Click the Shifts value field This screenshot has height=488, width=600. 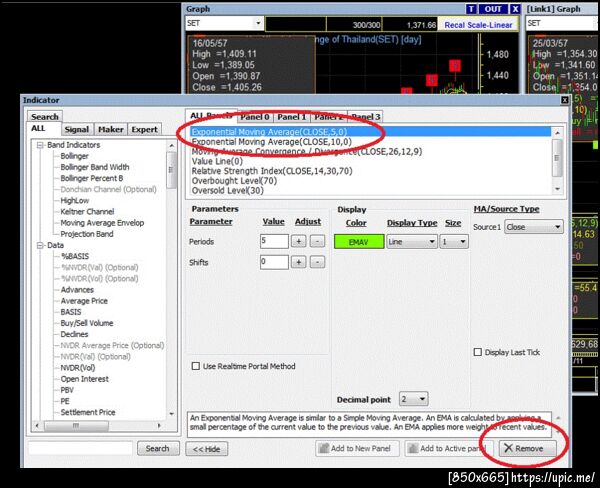274,262
